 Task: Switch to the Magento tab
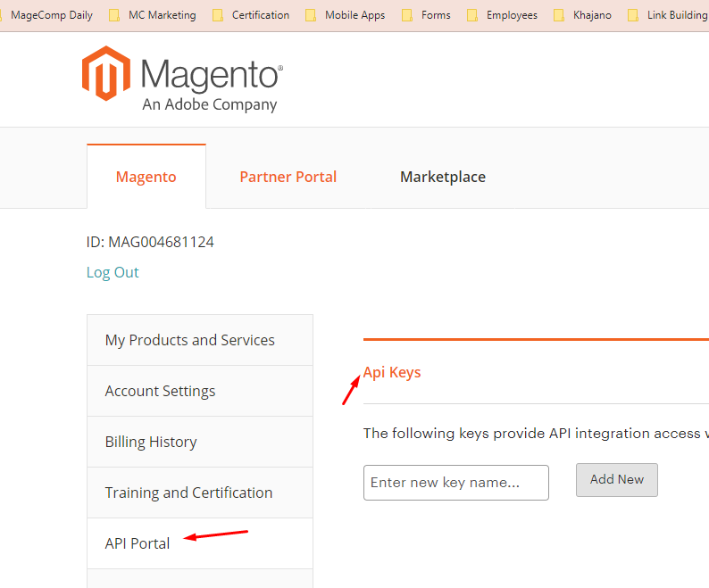(x=146, y=177)
